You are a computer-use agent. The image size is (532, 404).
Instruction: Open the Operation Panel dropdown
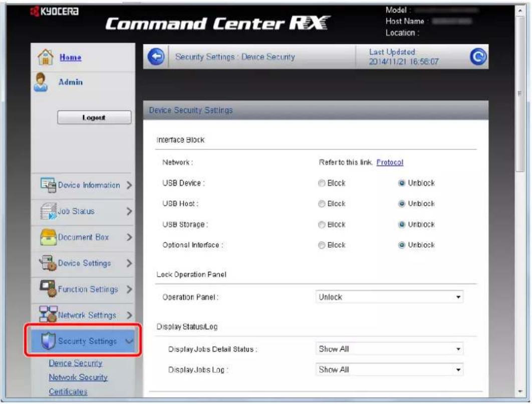pyautogui.click(x=389, y=297)
